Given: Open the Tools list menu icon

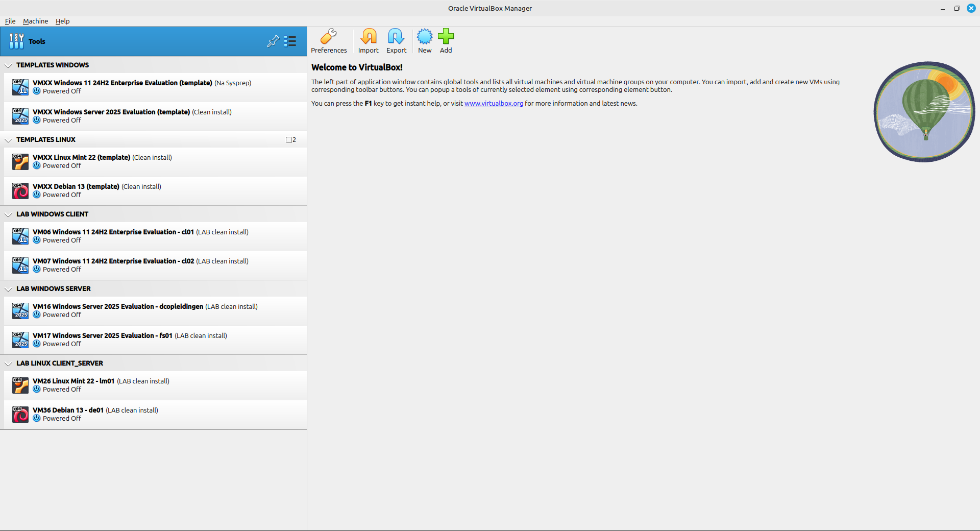Looking at the screenshot, I should (290, 41).
